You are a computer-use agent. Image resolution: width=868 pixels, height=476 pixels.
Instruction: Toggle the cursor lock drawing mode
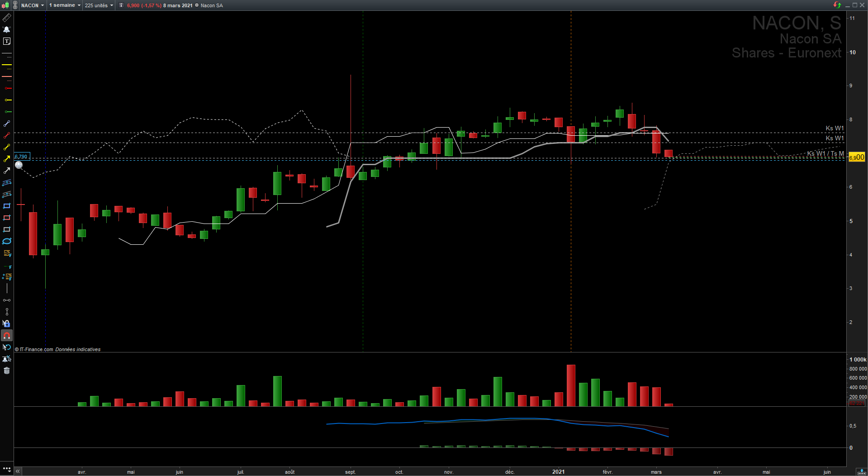point(7,324)
